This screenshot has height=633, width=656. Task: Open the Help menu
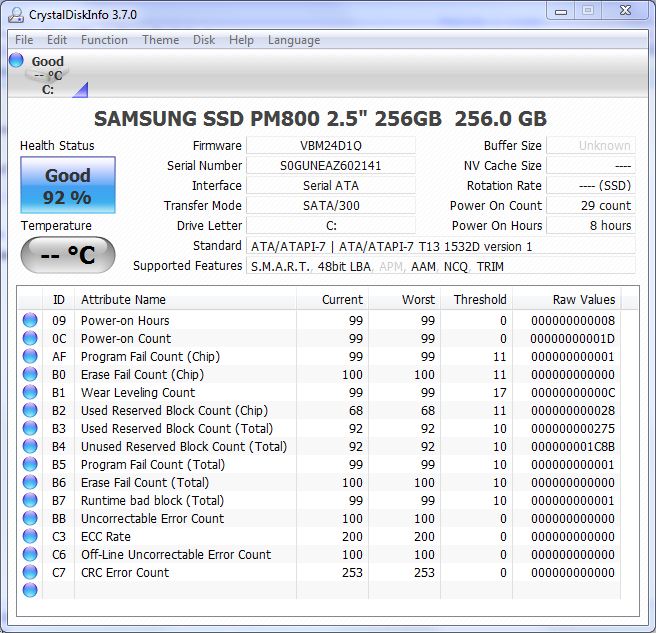241,40
